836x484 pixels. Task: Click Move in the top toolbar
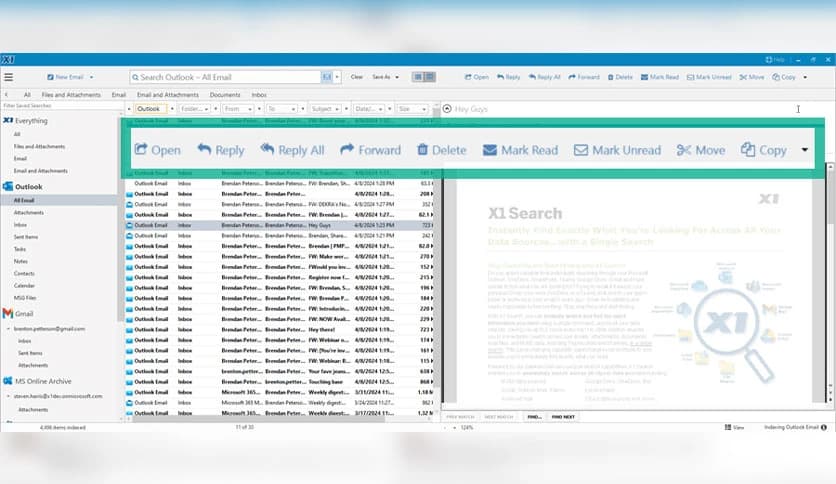click(x=752, y=77)
